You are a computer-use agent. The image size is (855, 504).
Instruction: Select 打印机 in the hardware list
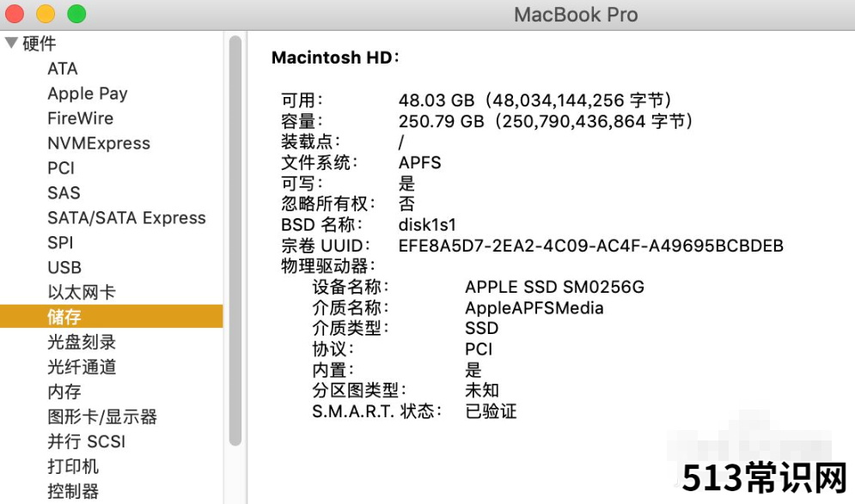point(73,466)
